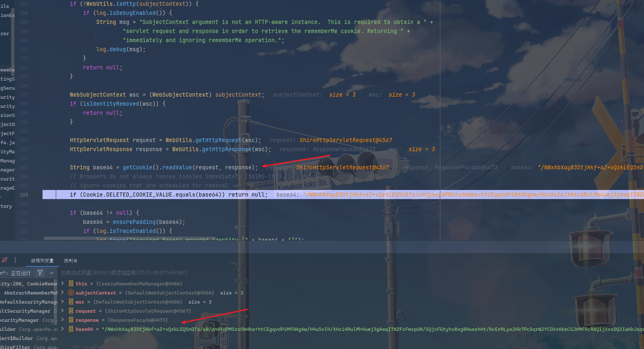Image resolution: width=644 pixels, height=349 pixels.
Task: Select the 'ject$Builder' stack frame
Action: tap(29, 338)
